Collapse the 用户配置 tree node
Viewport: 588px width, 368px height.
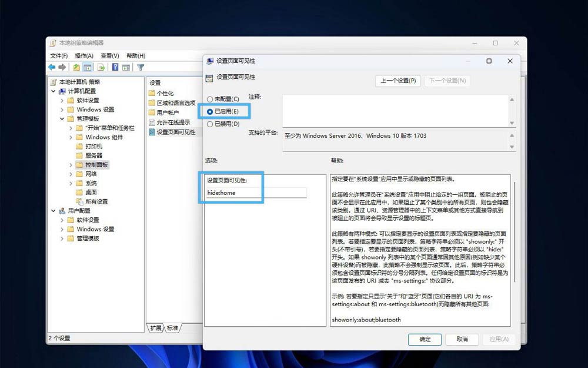(x=54, y=211)
